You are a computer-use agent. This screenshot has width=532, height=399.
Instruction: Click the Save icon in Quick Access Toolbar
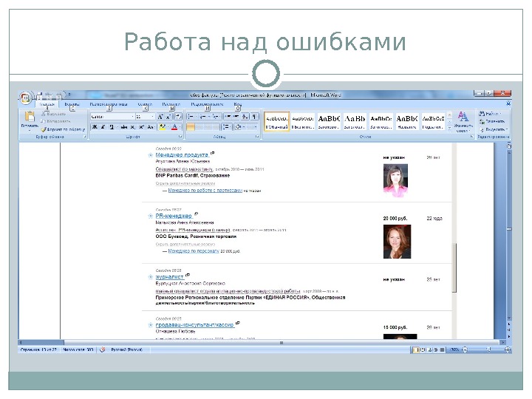coord(40,95)
